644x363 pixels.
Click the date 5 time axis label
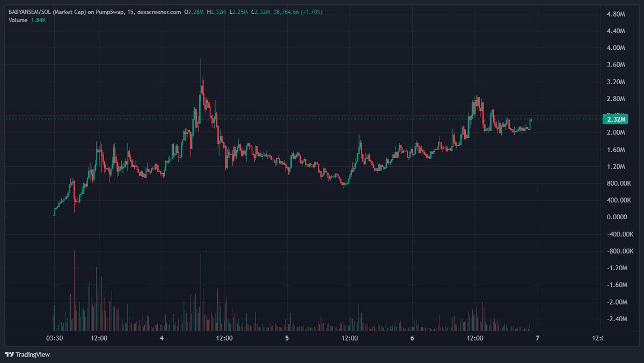click(x=287, y=338)
